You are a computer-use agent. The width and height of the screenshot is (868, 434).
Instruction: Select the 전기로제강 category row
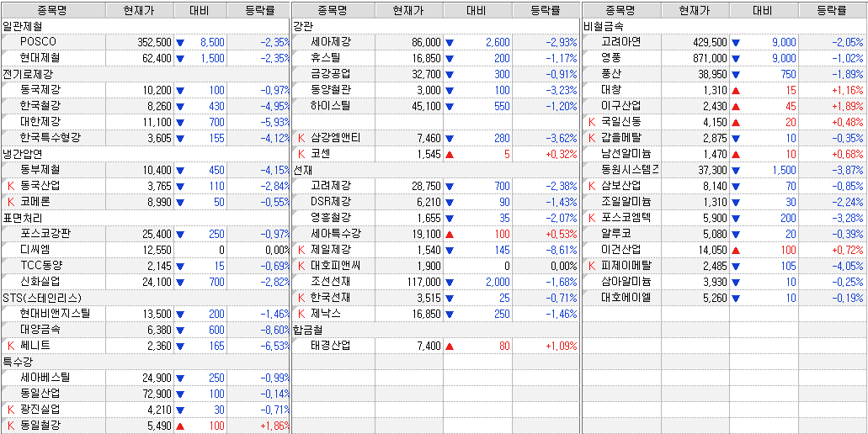point(145,74)
